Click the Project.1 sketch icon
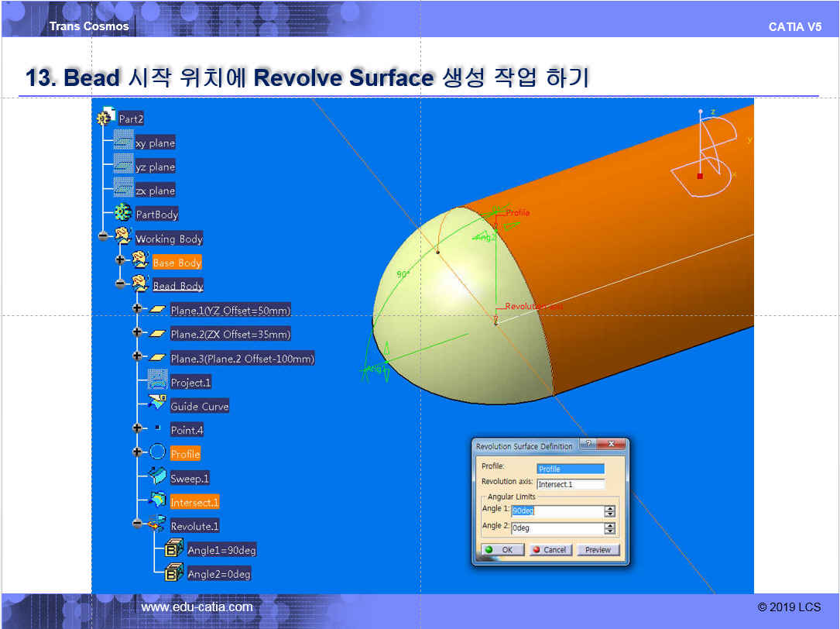This screenshot has height=629, width=840. [x=157, y=381]
